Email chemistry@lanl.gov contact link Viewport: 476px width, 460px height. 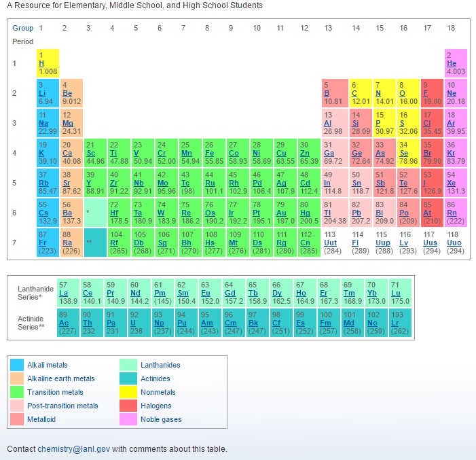coord(74,448)
